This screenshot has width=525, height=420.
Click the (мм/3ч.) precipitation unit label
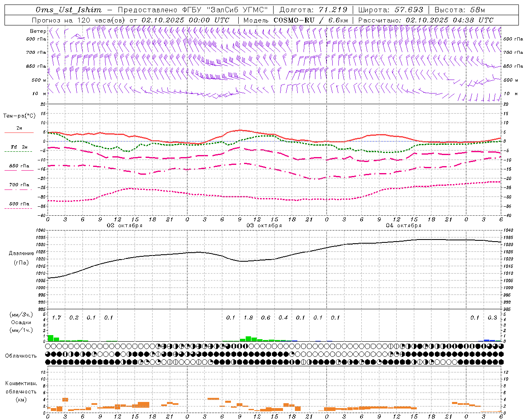pyautogui.click(x=21, y=315)
